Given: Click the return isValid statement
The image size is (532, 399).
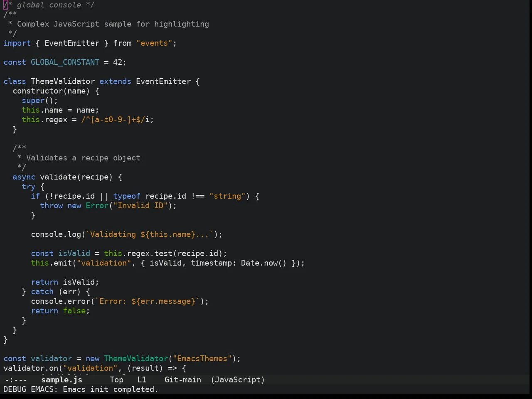Looking at the screenshot, I should [65, 282].
